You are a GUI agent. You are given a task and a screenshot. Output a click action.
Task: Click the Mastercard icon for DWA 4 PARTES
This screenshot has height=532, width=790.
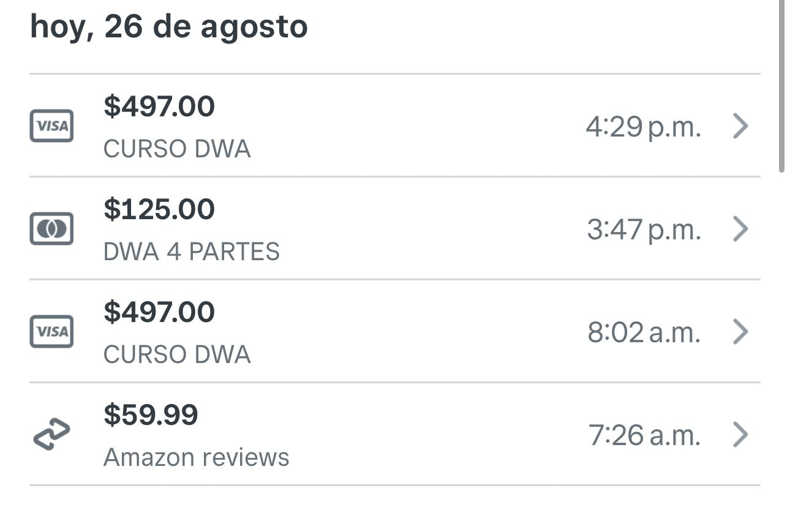pyautogui.click(x=51, y=229)
